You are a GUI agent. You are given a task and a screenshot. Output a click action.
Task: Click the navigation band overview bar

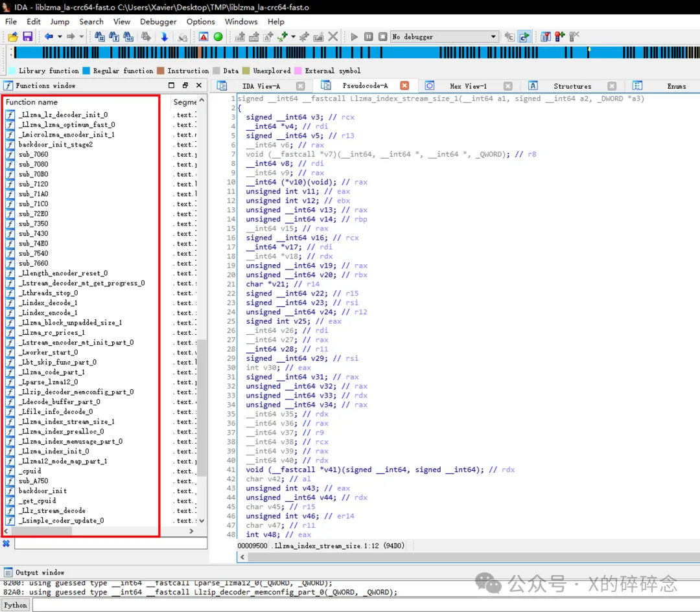point(350,52)
